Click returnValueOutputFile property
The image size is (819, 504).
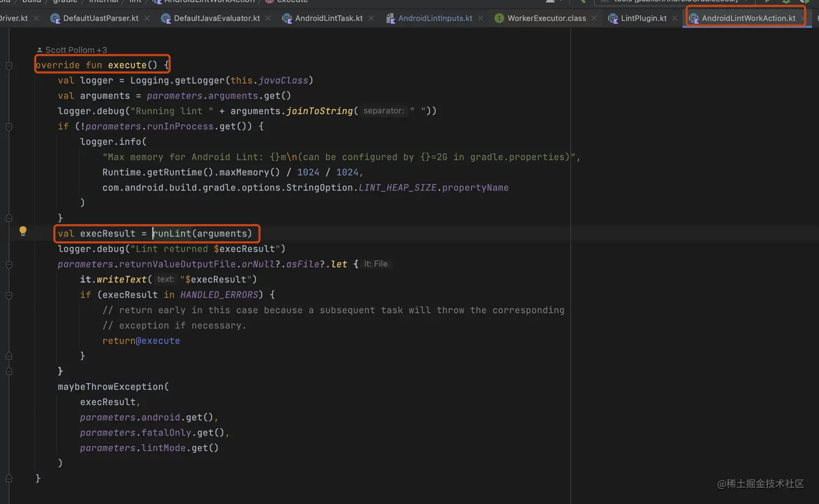[x=177, y=264]
